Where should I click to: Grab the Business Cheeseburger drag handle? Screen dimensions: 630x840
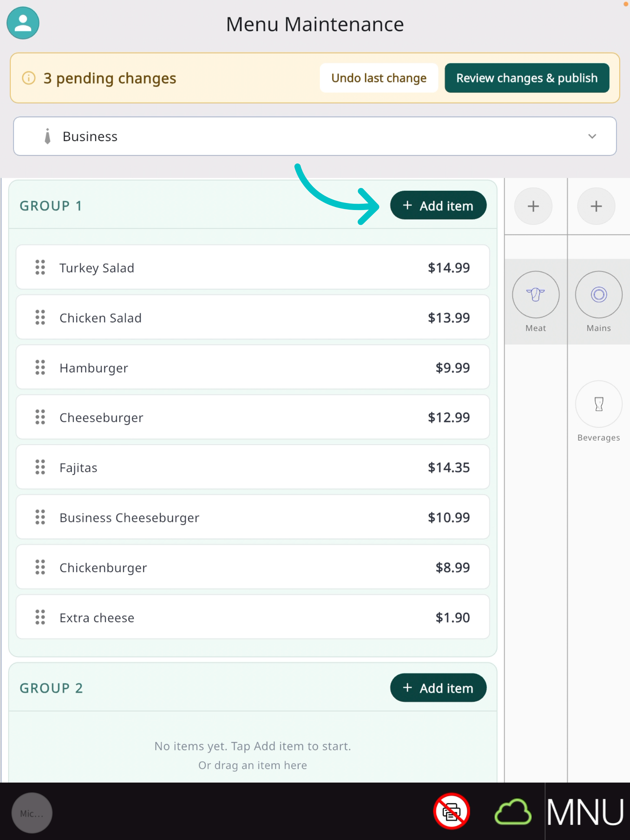point(40,517)
